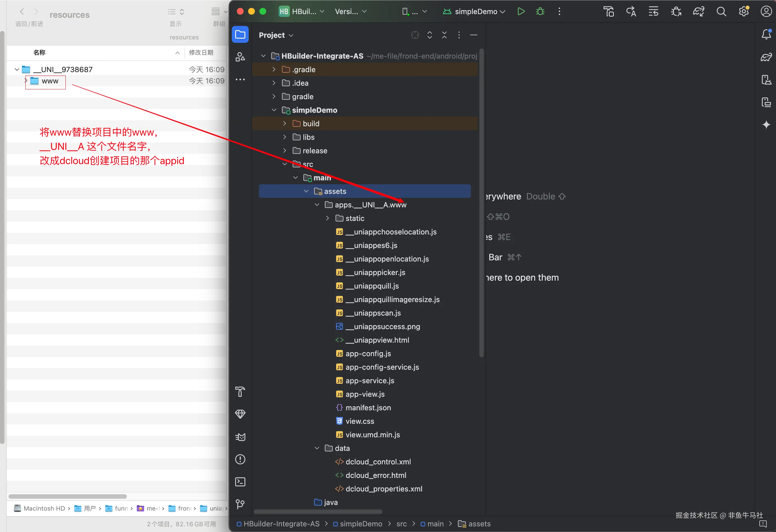Open Search Everywhere magnifier icon
Screen dimensions: 776x532
point(721,12)
